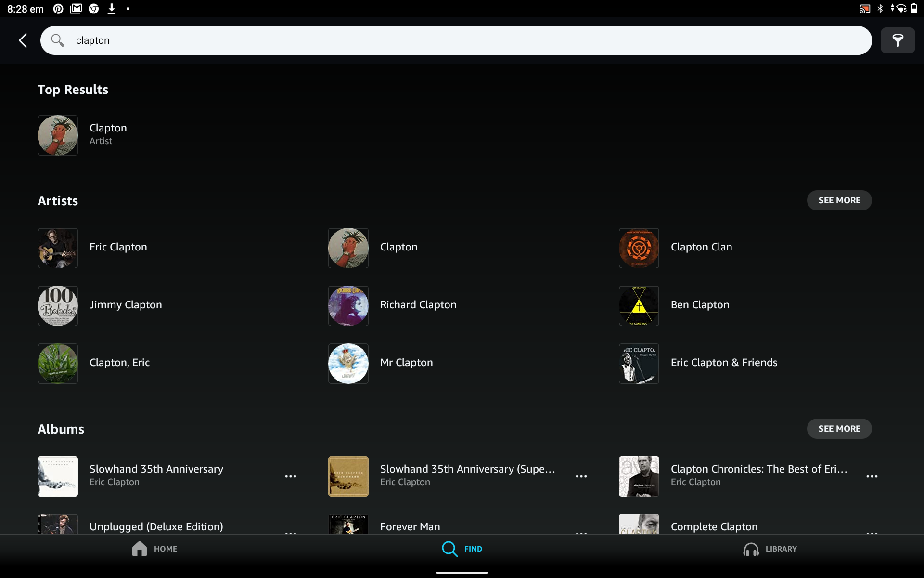Image resolution: width=924 pixels, height=578 pixels.
Task: Open Pinterest notification in status bar
Action: [58, 9]
